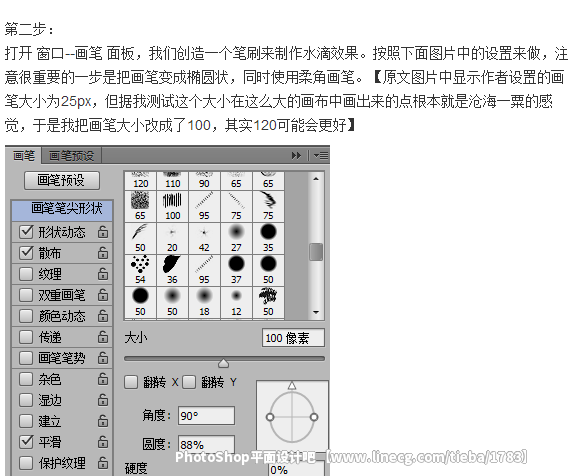Click lock icon beside 形状动态
583x476 pixels.
(103, 232)
